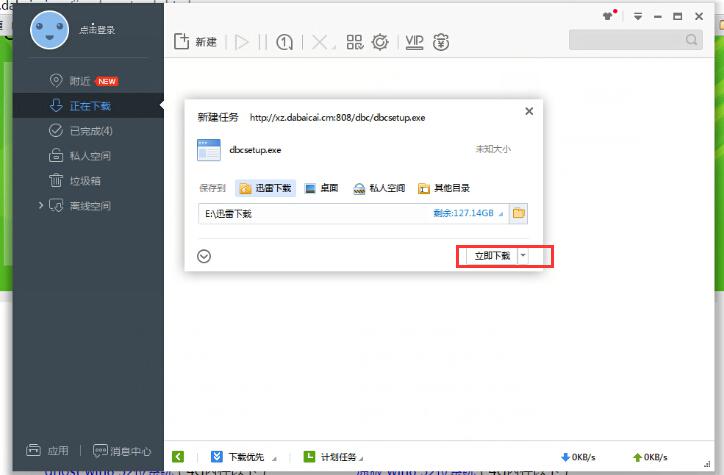Select 桌面 as save location
This screenshot has height=475, width=724.
point(321,188)
